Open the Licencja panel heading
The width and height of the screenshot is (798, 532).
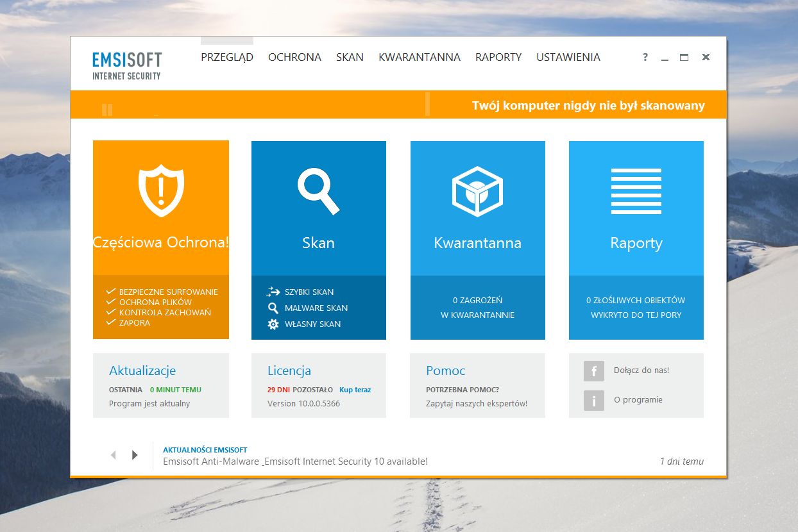[x=289, y=370]
